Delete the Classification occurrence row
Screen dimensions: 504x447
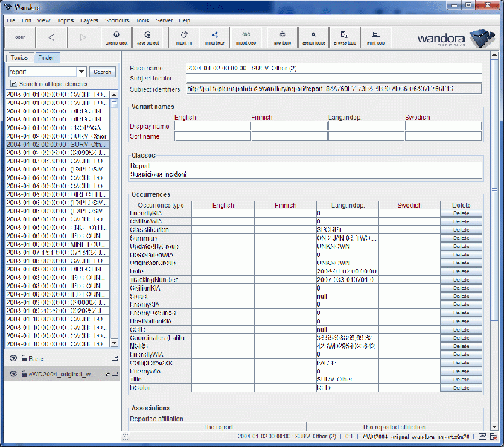click(461, 229)
